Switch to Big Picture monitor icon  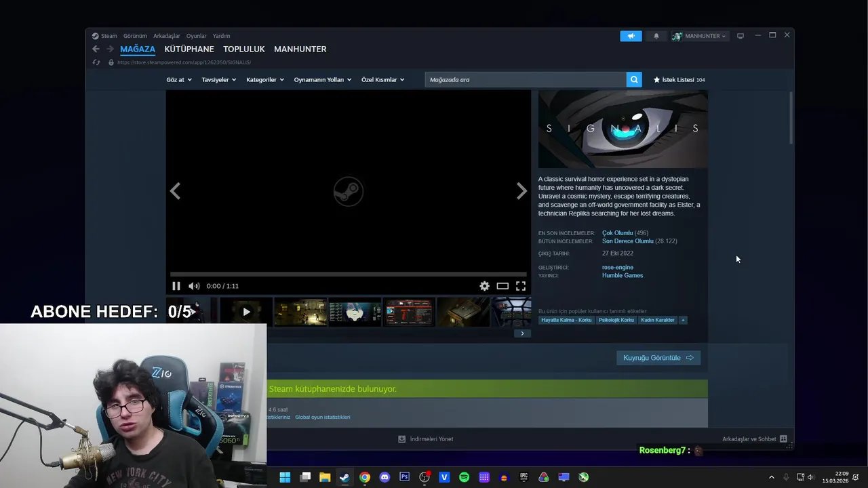741,36
